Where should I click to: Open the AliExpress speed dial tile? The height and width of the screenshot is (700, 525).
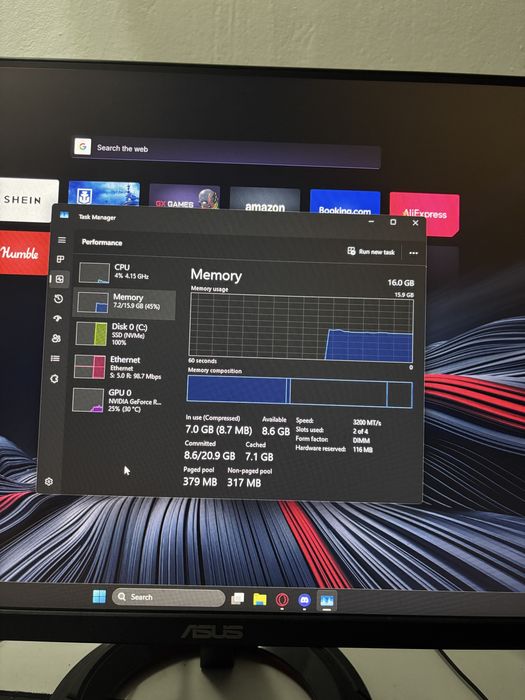pos(424,214)
